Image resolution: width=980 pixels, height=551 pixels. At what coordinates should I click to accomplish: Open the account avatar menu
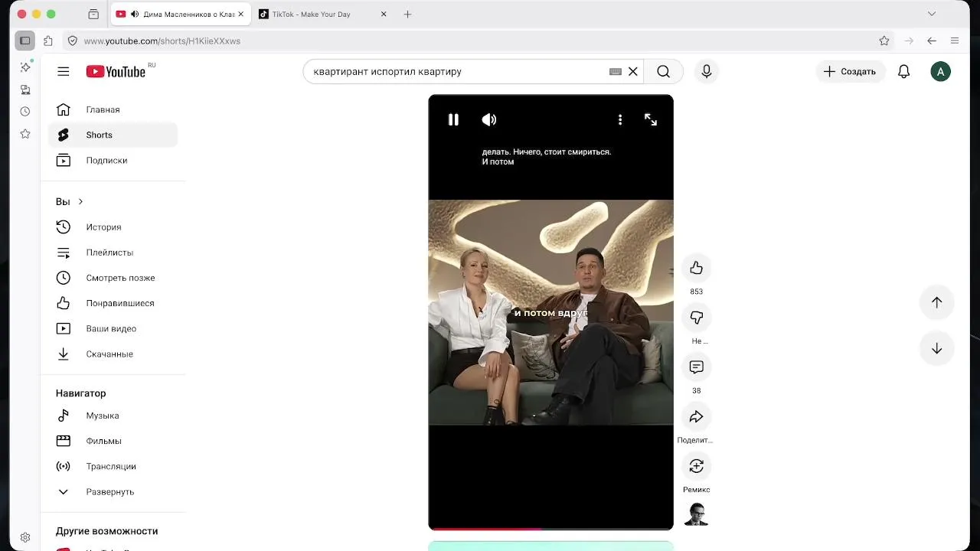(x=941, y=71)
